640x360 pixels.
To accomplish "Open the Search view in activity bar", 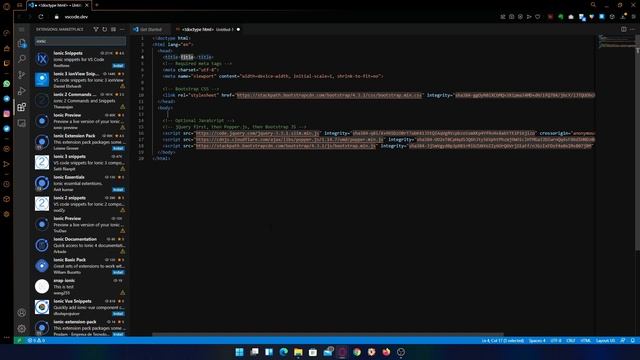I will (22, 59).
